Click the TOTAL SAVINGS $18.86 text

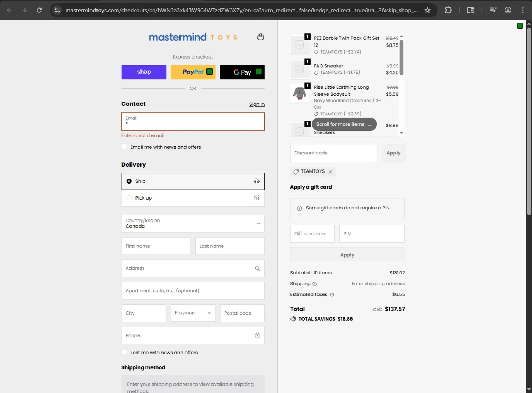pos(326,319)
